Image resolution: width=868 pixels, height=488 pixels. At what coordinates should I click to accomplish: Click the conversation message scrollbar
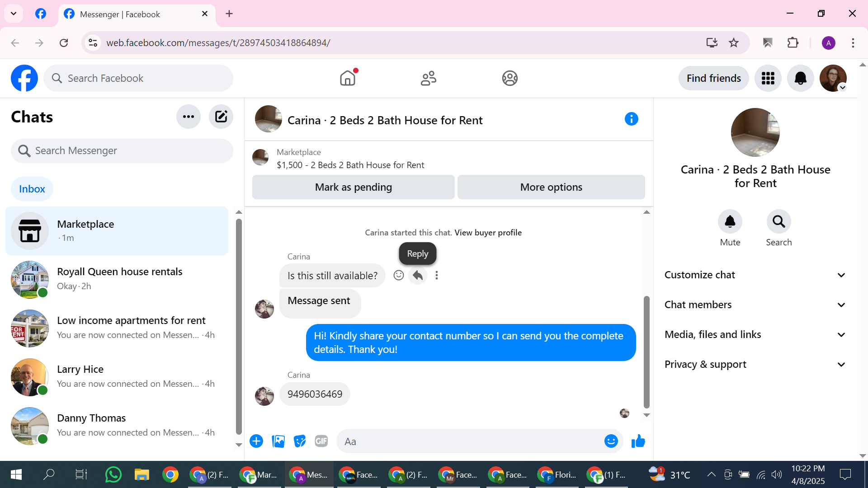coord(646,352)
